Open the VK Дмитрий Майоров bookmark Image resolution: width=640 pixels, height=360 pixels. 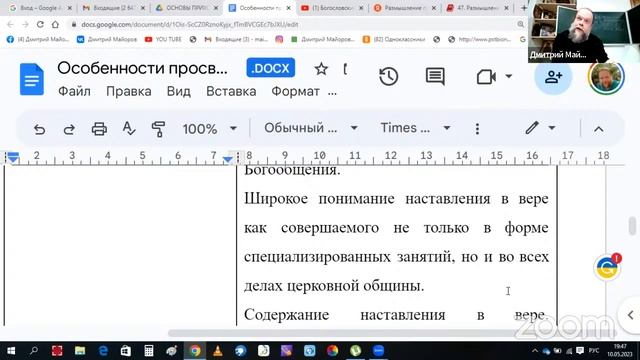tap(107, 39)
